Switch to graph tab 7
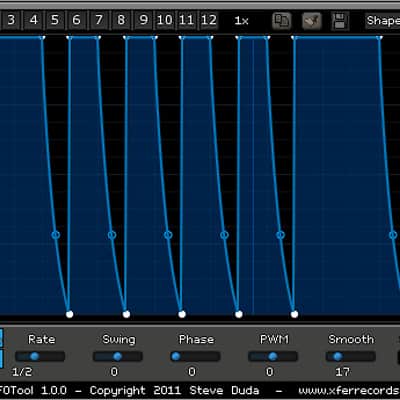400x400 pixels. click(99, 20)
